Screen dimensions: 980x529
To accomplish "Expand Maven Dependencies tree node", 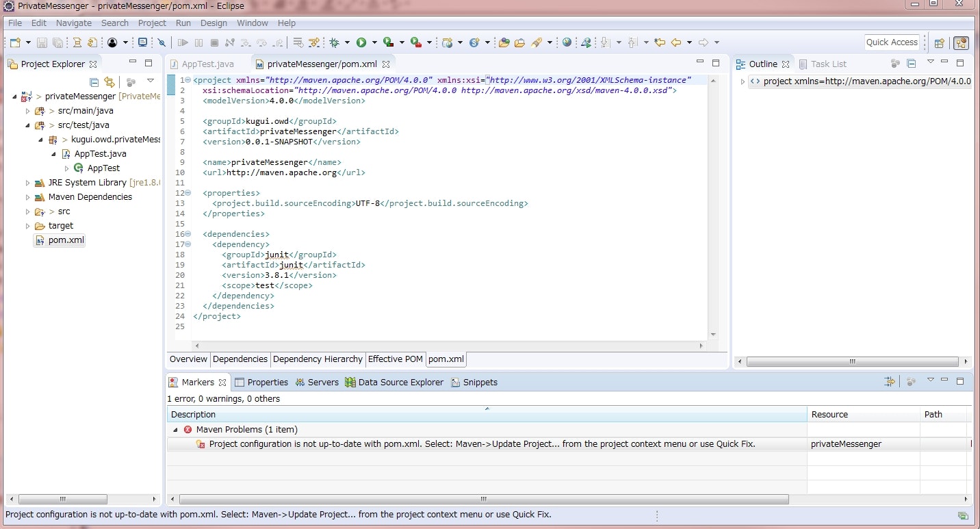I will point(28,197).
